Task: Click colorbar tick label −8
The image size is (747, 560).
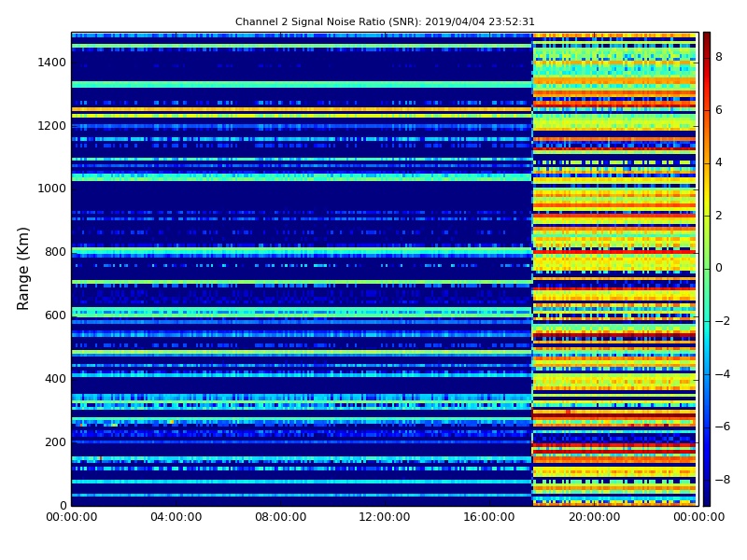Action: pyautogui.click(x=723, y=480)
